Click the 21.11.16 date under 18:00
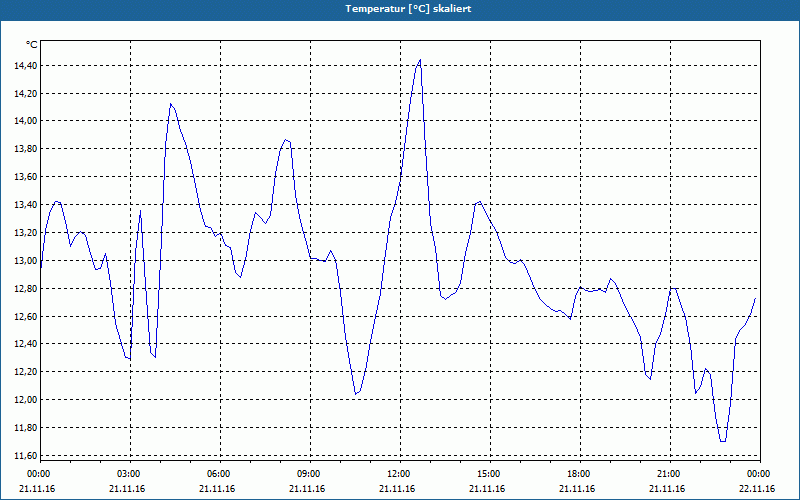Screen dimensions: 800x500 (577, 489)
